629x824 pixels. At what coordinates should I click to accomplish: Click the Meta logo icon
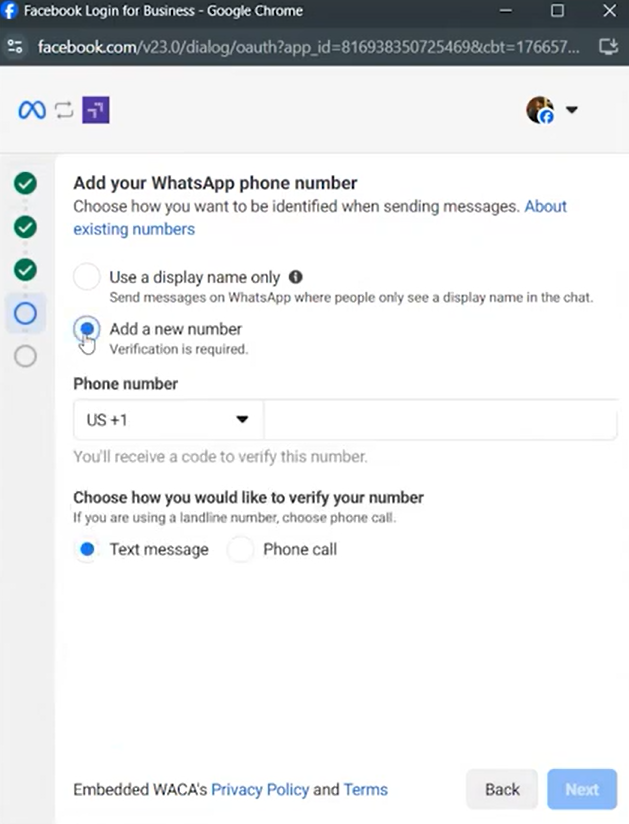pyautogui.click(x=32, y=110)
